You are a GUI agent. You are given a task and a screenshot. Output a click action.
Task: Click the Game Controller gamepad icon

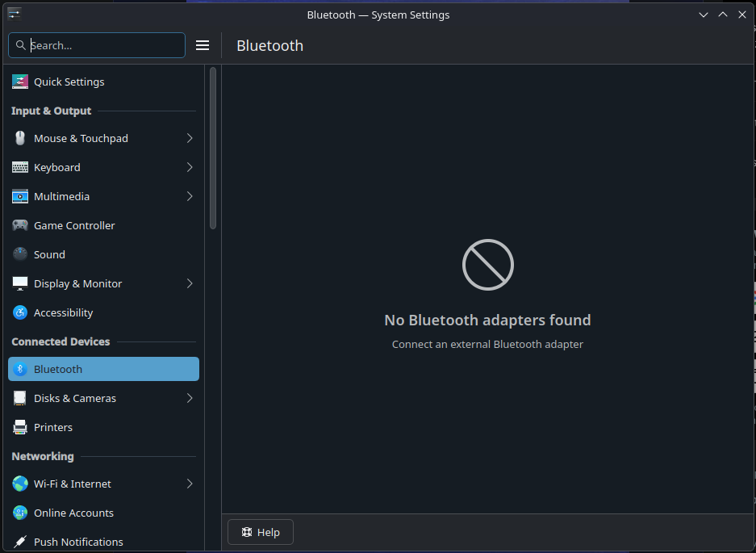[x=20, y=225]
